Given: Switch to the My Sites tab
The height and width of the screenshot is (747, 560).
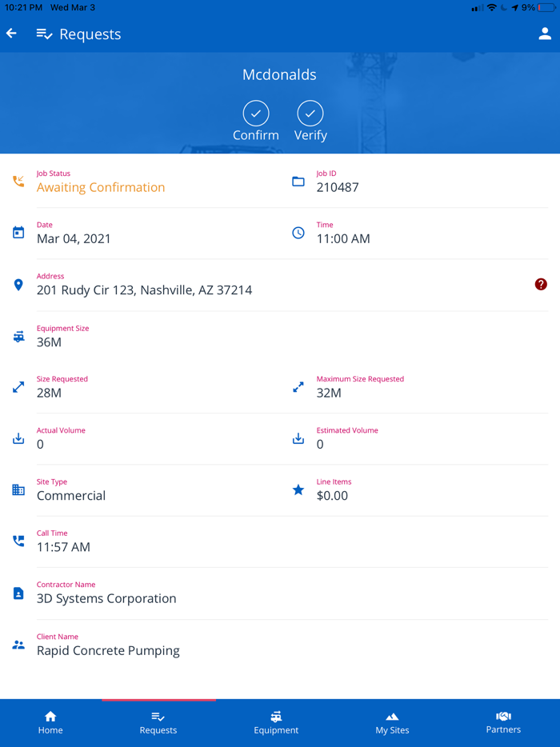Looking at the screenshot, I should pos(392,723).
